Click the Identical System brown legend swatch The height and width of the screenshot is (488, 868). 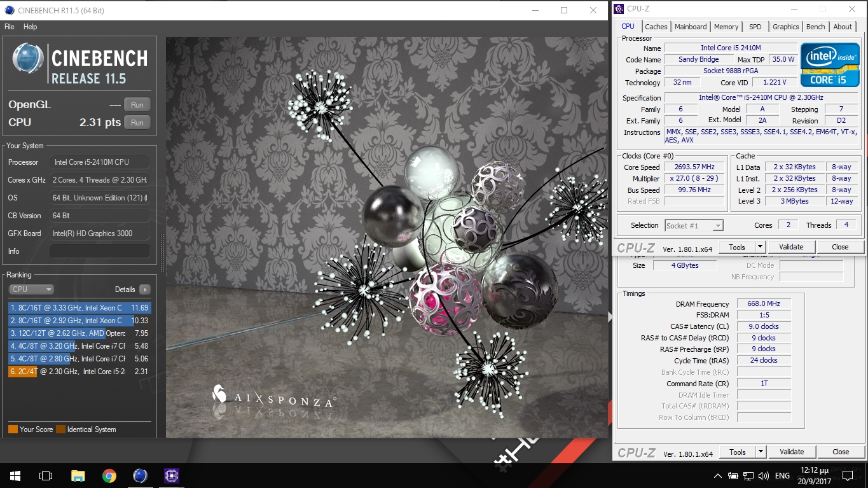click(x=60, y=429)
